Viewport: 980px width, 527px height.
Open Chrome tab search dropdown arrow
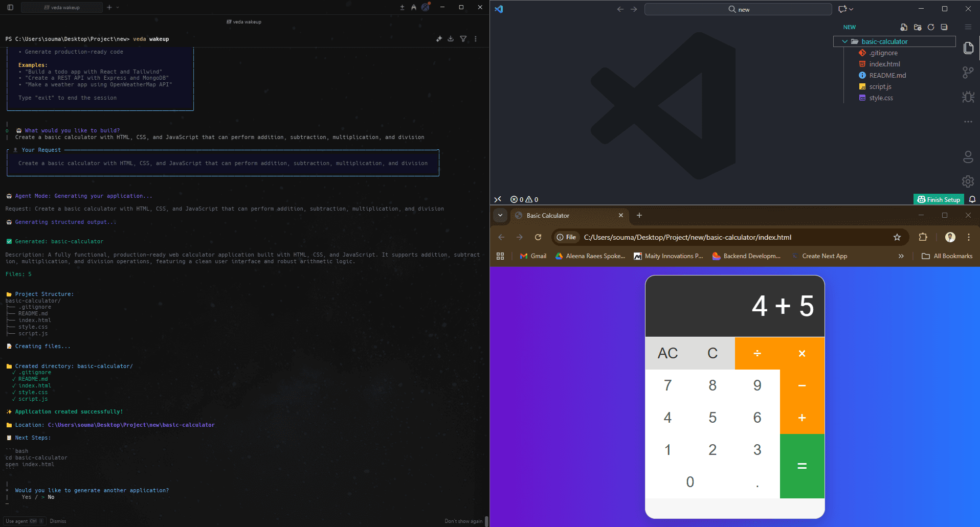pos(500,215)
